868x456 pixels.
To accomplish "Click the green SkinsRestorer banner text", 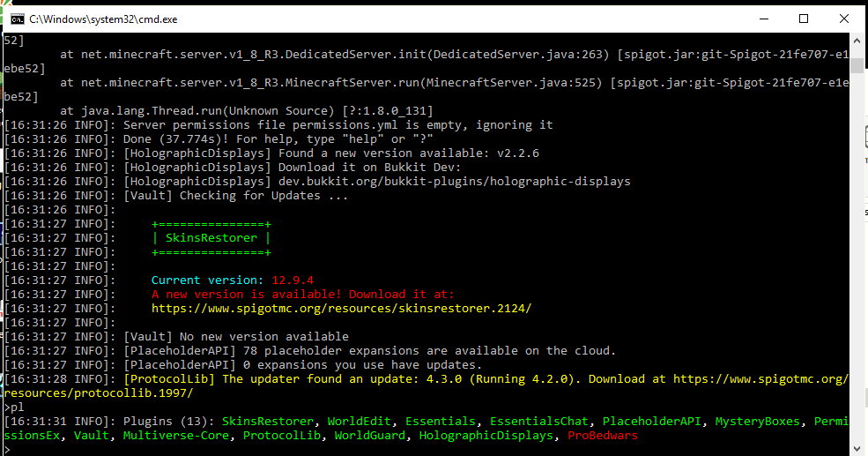I will click(x=211, y=238).
